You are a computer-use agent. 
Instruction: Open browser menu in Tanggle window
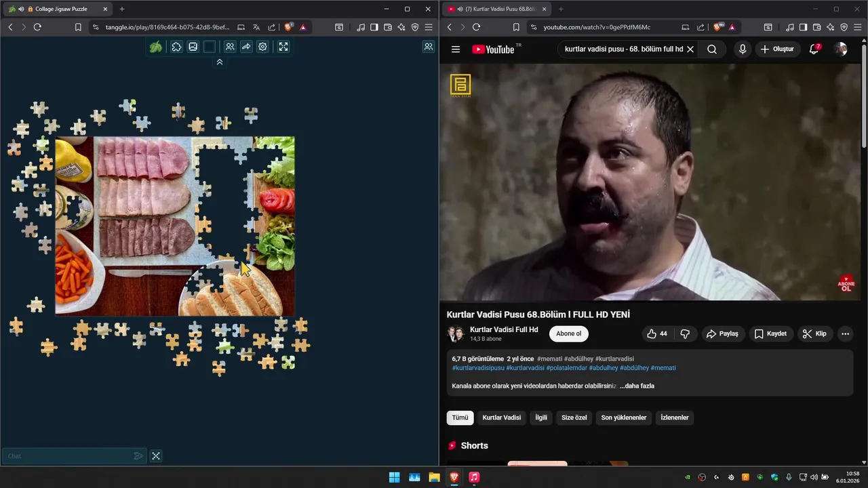click(429, 27)
